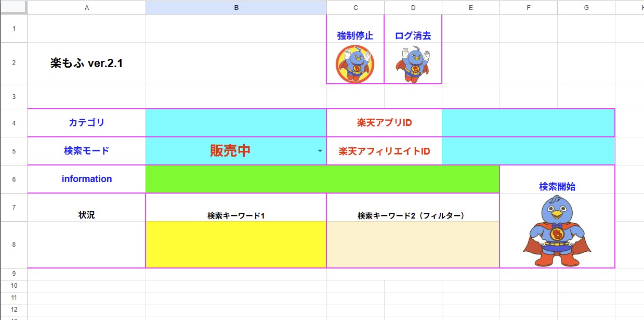Click the 強制停止 bird mascot icon
Image resolution: width=644 pixels, height=320 pixels.
(x=354, y=63)
